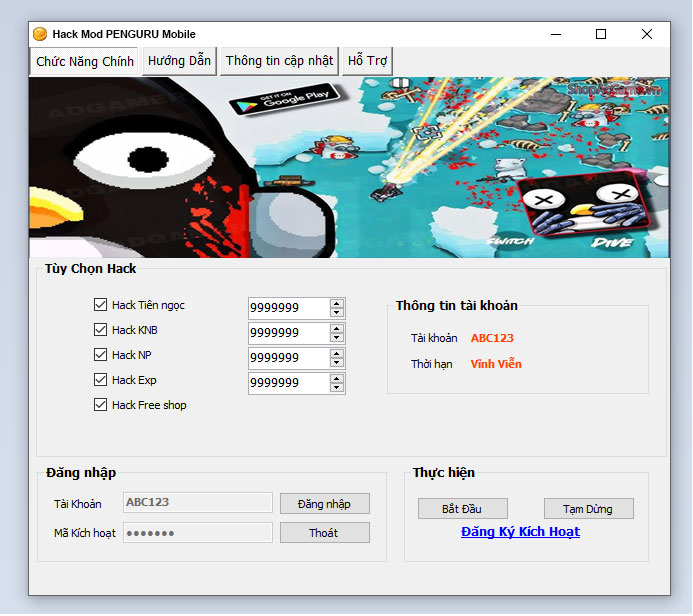Viewport: 693px width, 616px height.
Task: Uncheck the Hack Free shop option
Action: (100, 405)
